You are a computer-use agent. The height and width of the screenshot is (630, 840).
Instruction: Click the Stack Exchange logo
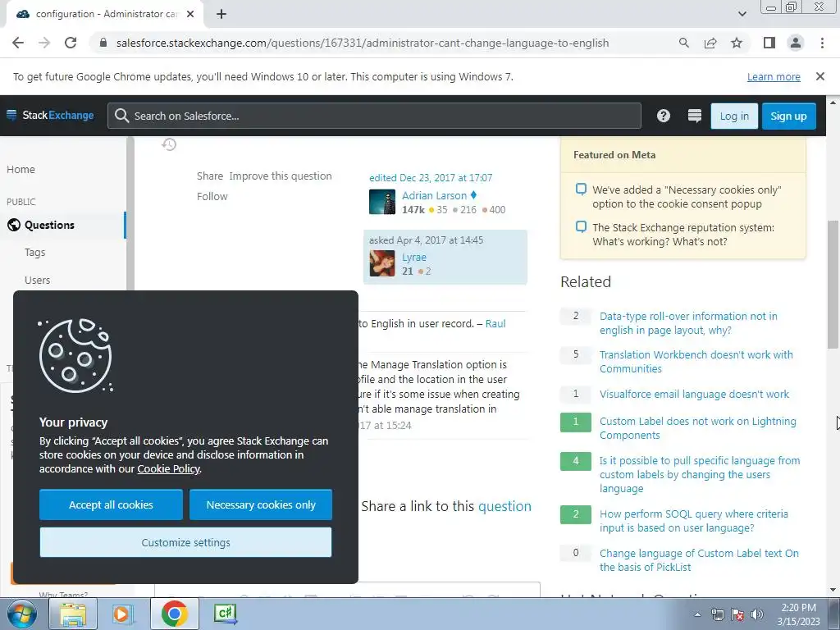[50, 115]
